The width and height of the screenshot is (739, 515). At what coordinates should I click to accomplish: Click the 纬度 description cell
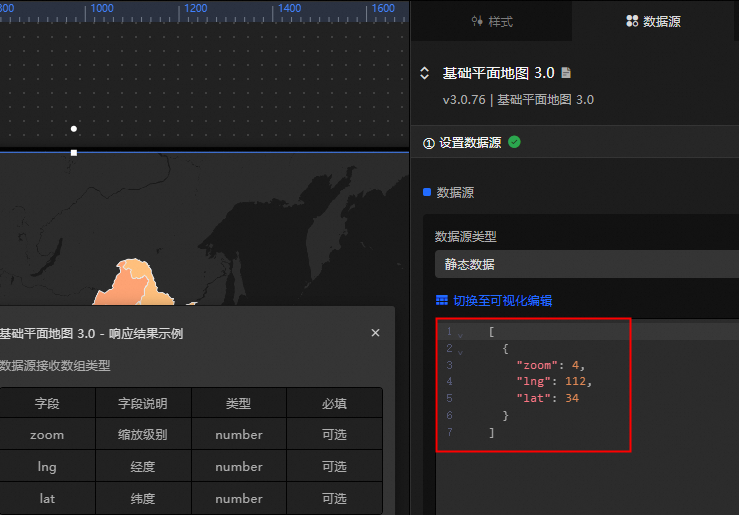coord(143,499)
